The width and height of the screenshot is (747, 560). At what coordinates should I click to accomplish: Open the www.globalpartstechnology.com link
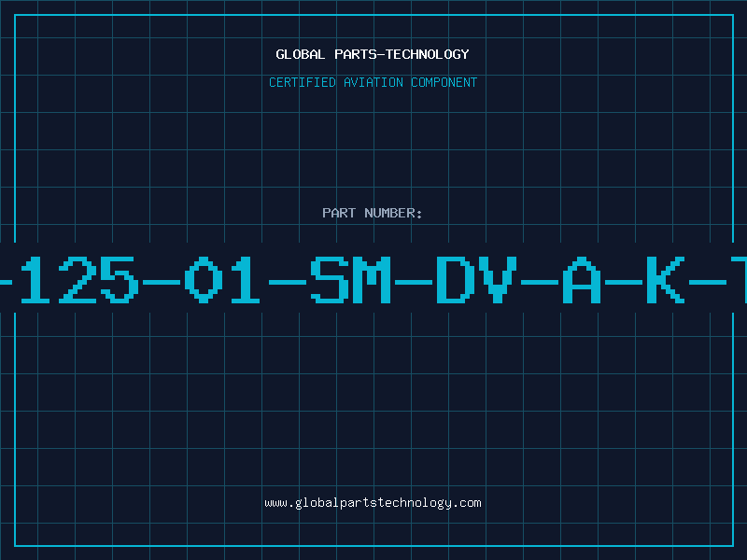[x=373, y=503]
